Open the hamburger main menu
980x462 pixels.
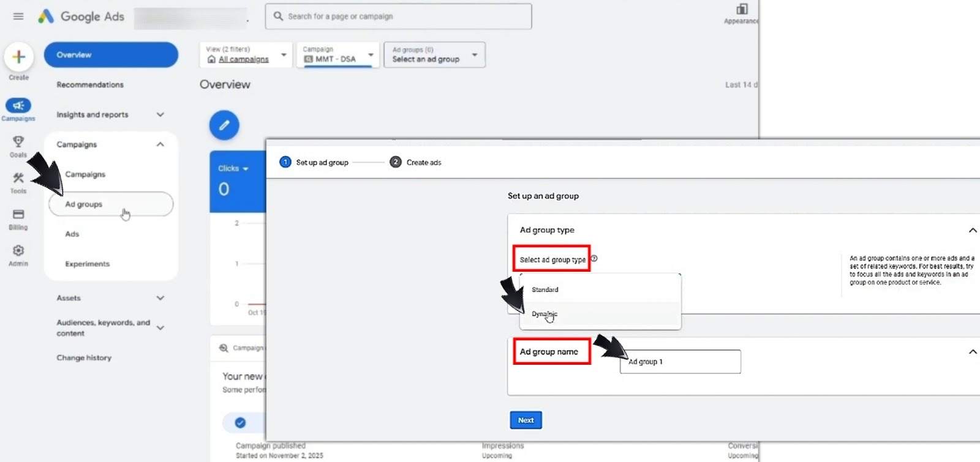18,17
